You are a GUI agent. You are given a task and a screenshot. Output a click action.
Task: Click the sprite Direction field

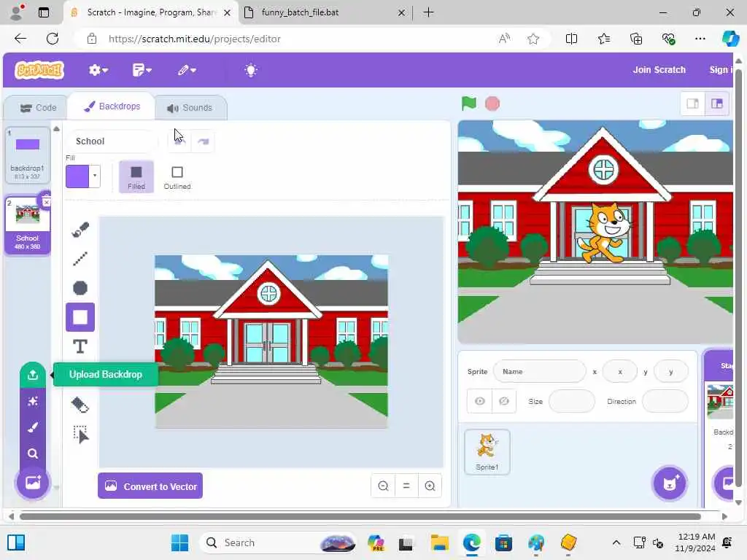(x=665, y=402)
